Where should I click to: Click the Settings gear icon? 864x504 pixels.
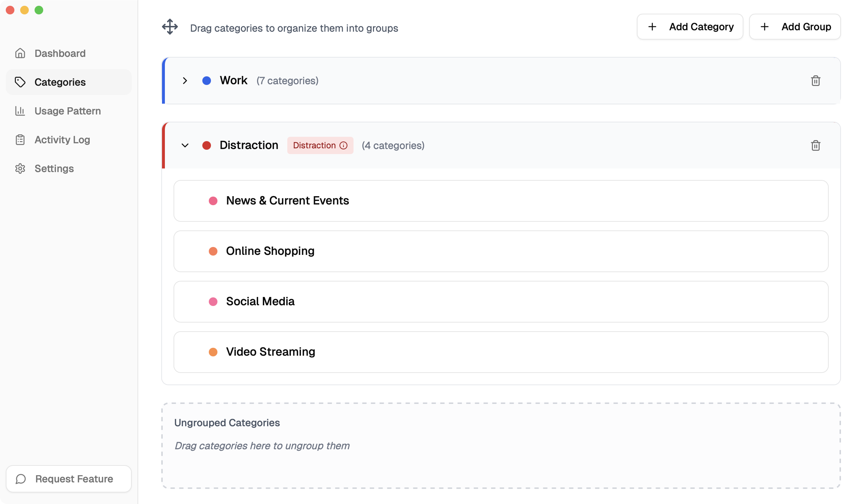click(20, 168)
